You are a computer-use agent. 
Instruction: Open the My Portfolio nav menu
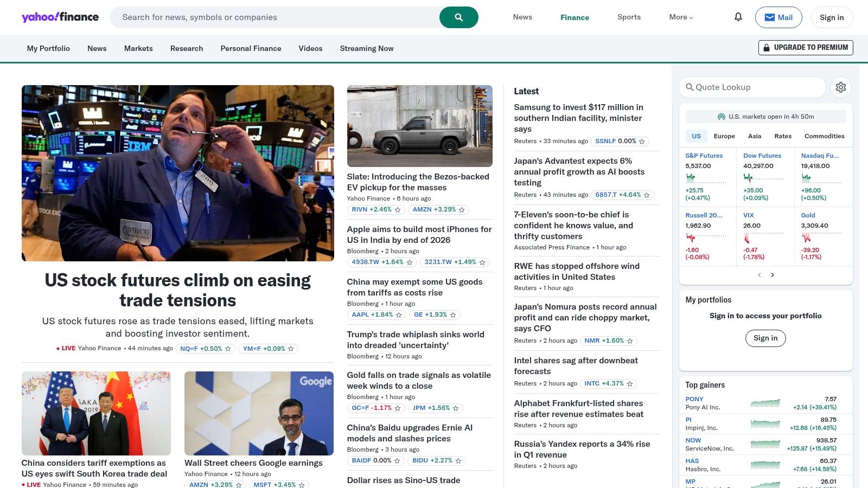tap(48, 48)
